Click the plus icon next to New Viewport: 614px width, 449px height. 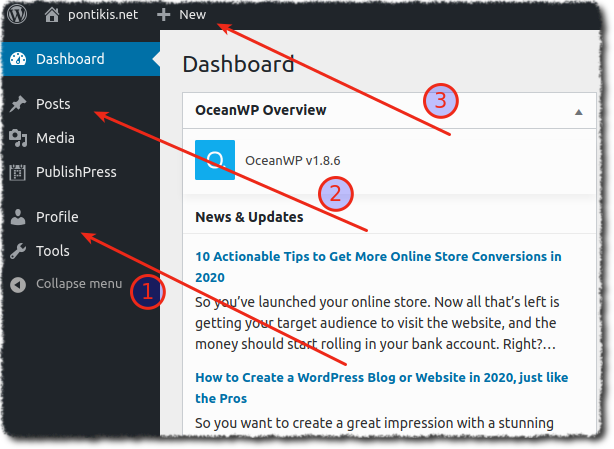click(163, 15)
